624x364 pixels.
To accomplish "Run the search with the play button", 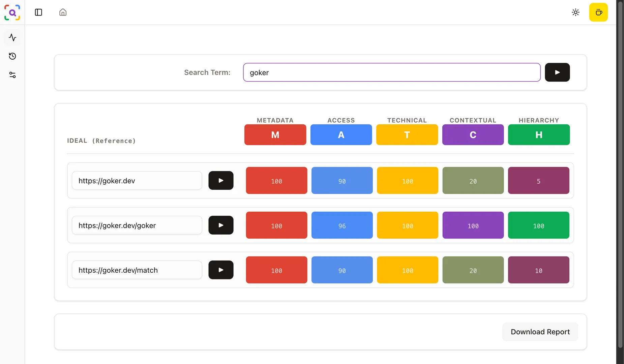I will [557, 72].
